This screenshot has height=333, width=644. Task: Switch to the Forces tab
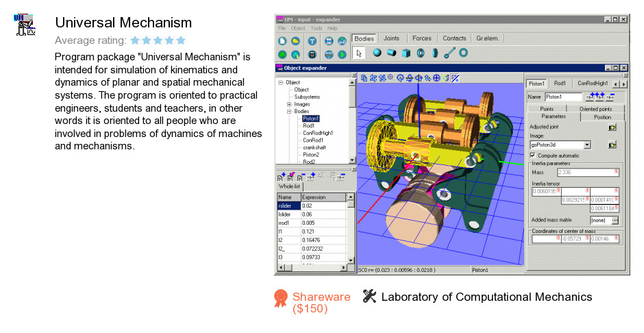[x=422, y=38]
